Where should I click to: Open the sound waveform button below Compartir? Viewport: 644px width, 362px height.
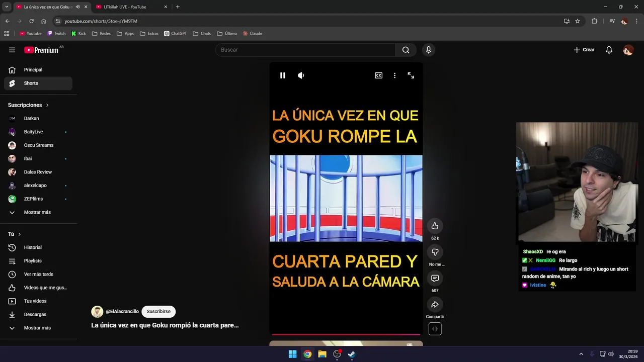point(435,329)
